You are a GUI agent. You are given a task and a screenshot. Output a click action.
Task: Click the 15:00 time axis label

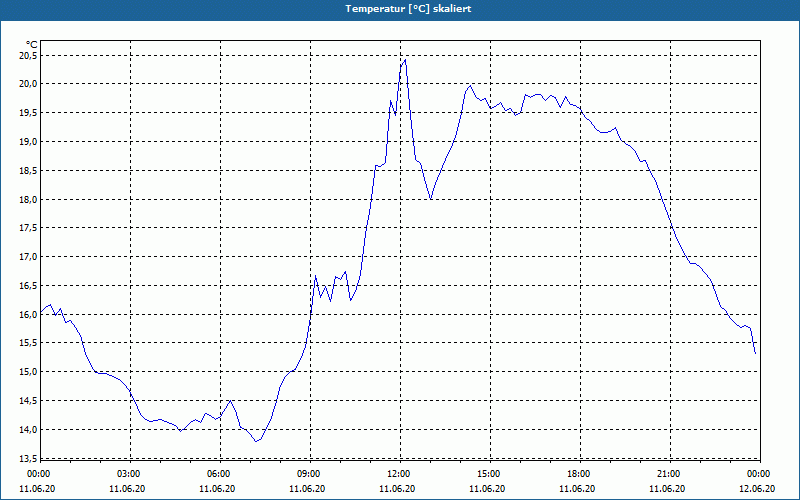(490, 474)
